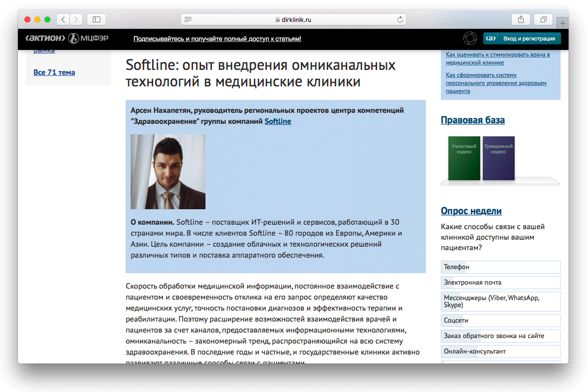
Task: Click the Актион logo
Action: tap(45, 38)
